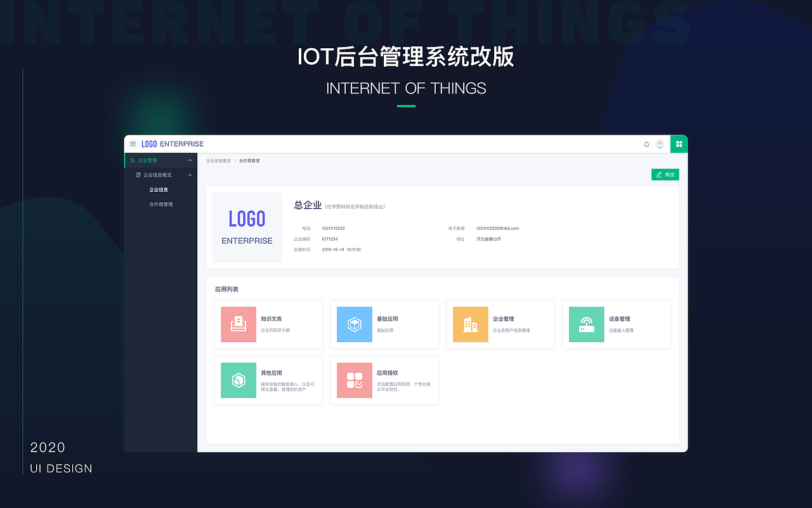Click the 企业的知识大脑 description text

[275, 331]
